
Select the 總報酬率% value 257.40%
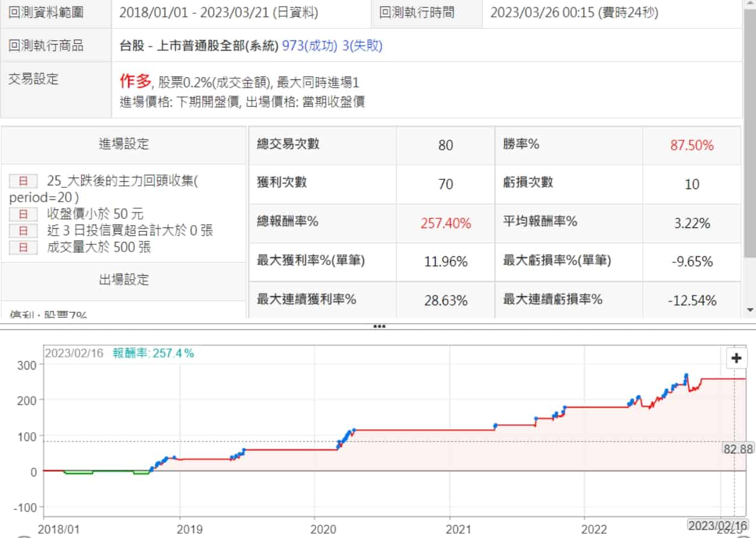coord(445,223)
